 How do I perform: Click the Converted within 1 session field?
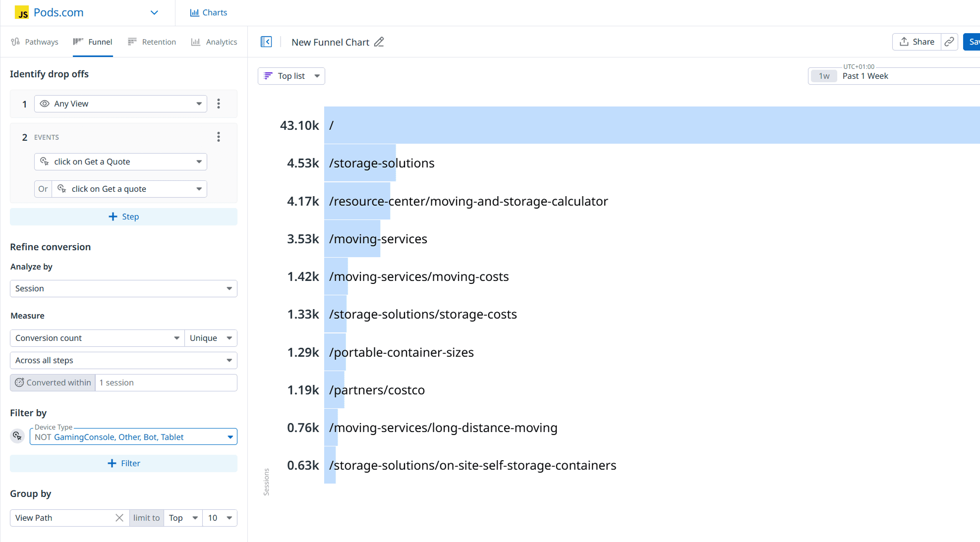166,382
